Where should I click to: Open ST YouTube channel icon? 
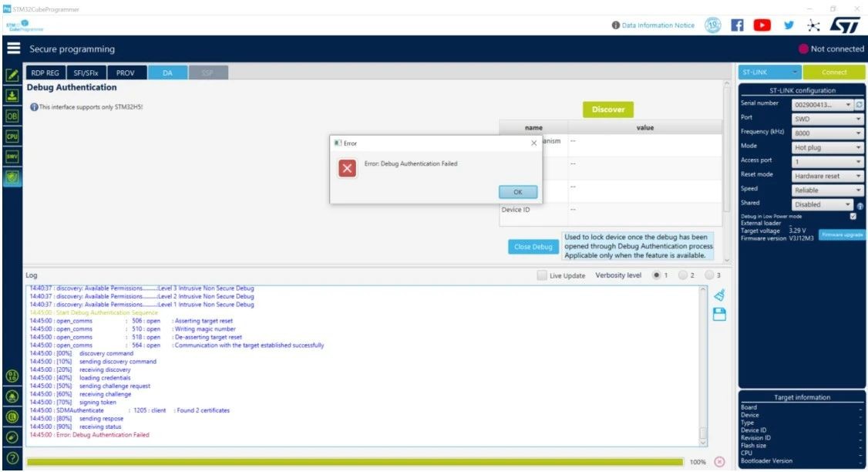[762, 25]
